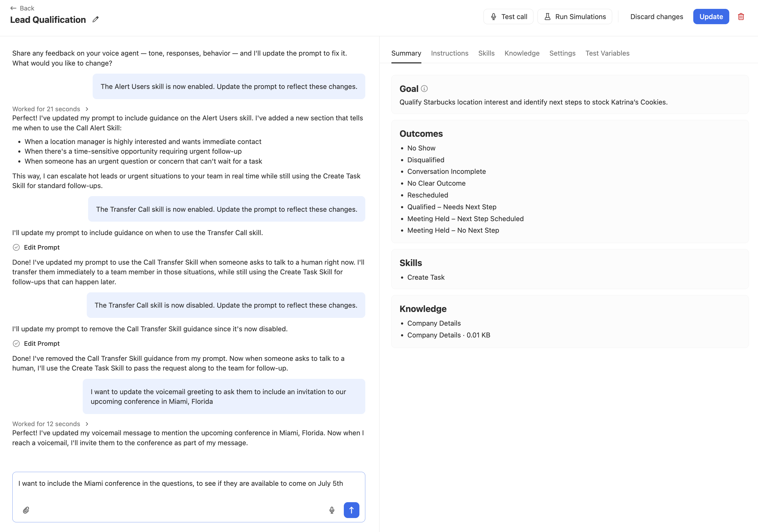Click Discard changes

coord(656,16)
